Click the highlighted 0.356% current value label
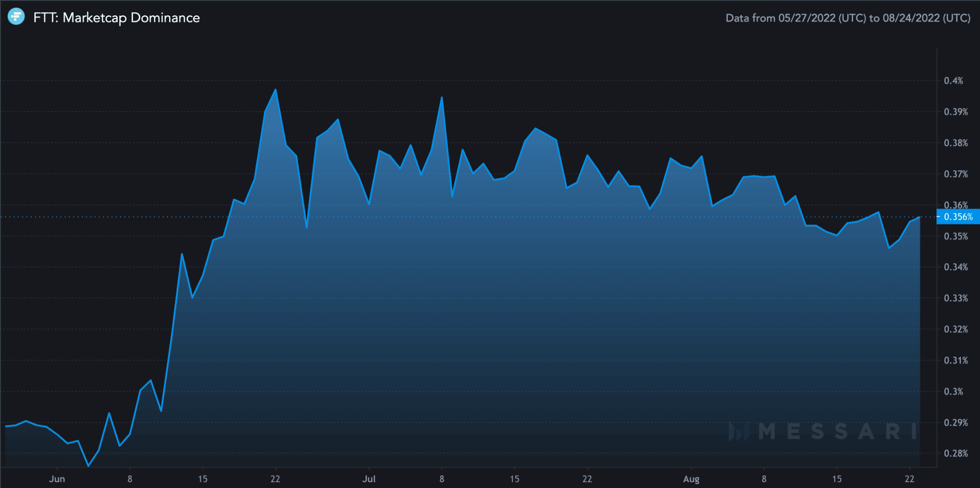Screen dimensions: 980x488 coord(958,217)
